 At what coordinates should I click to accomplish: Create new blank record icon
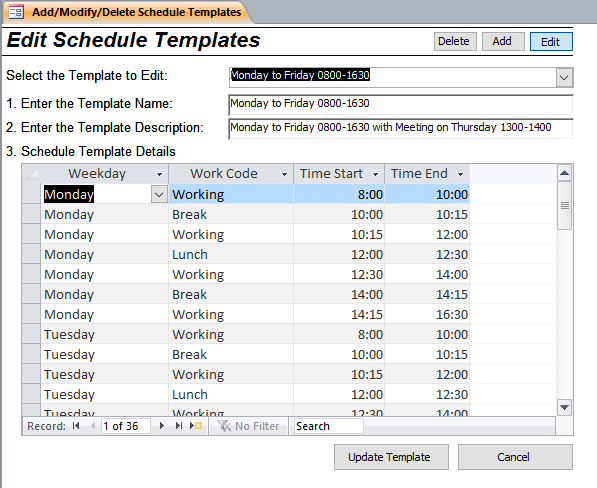tap(196, 426)
